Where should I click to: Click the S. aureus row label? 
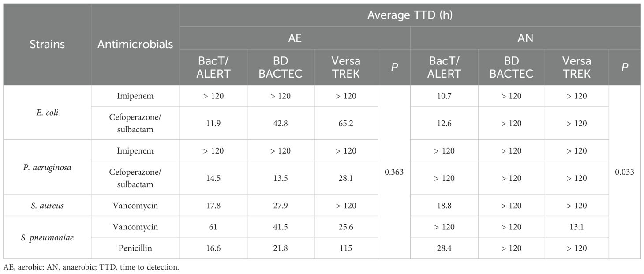pos(47,206)
